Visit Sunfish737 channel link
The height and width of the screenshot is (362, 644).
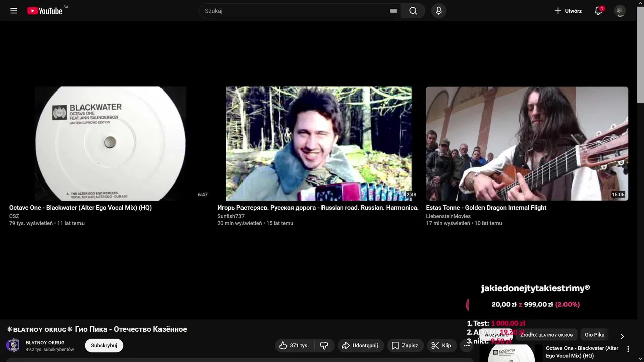coord(231,216)
